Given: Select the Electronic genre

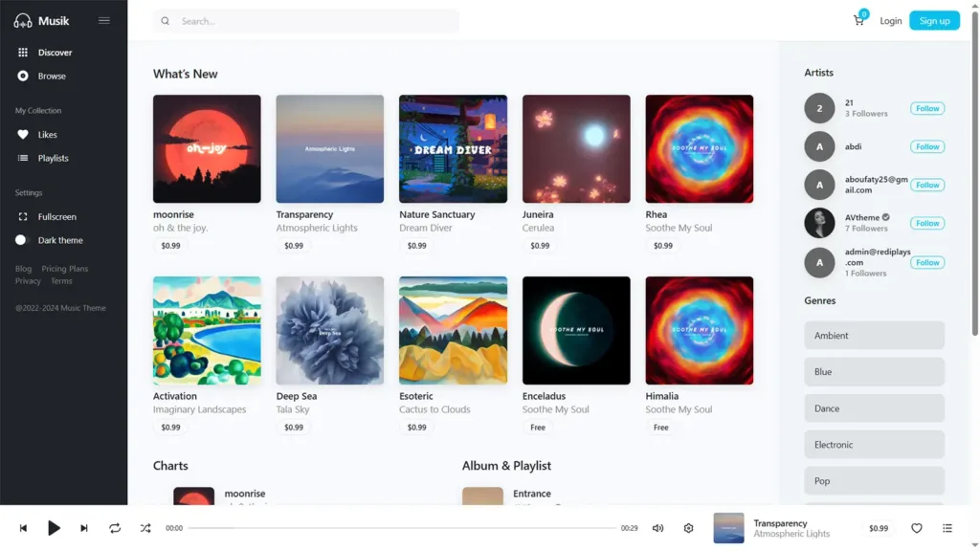Looking at the screenshot, I should coord(874,445).
